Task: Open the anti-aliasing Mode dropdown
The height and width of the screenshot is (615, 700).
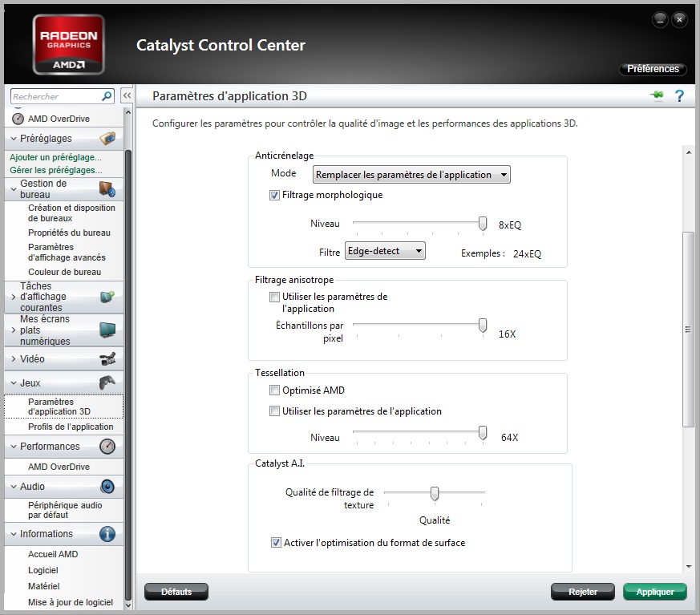Action: coord(411,175)
